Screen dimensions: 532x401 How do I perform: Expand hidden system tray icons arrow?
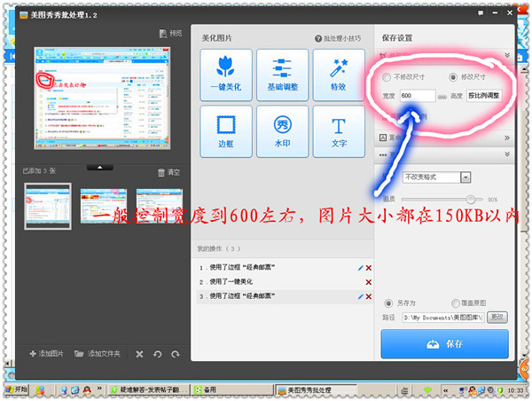click(445, 390)
